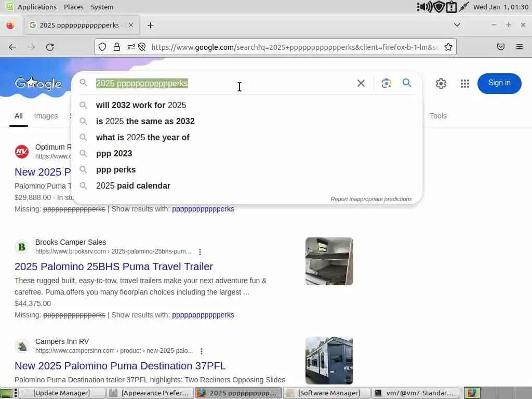Switch to the Images tab
Viewport: 532px width, 399px height.
46,116
